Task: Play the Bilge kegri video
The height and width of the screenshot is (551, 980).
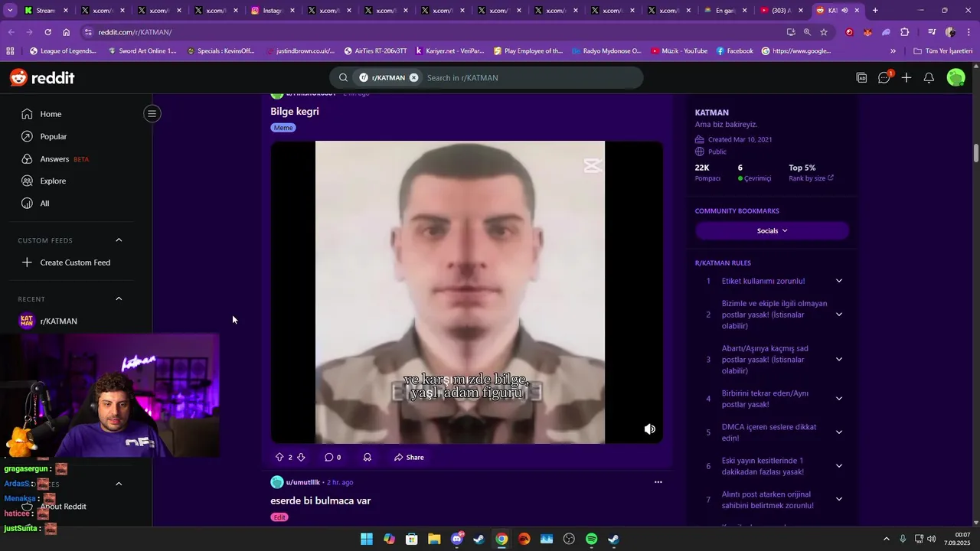Action: 467,292
